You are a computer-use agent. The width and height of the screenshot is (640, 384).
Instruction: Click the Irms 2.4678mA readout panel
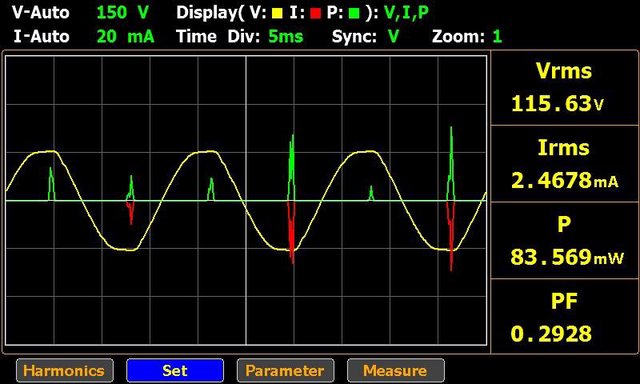point(564,164)
